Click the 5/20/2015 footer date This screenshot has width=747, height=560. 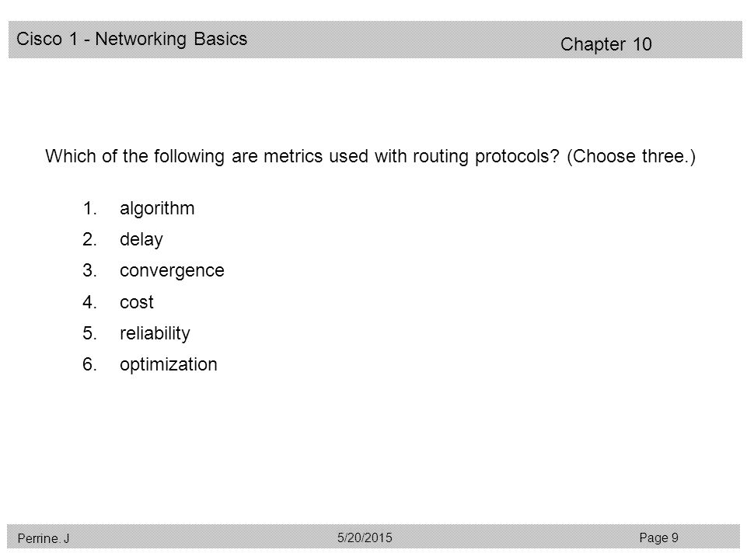tap(365, 537)
